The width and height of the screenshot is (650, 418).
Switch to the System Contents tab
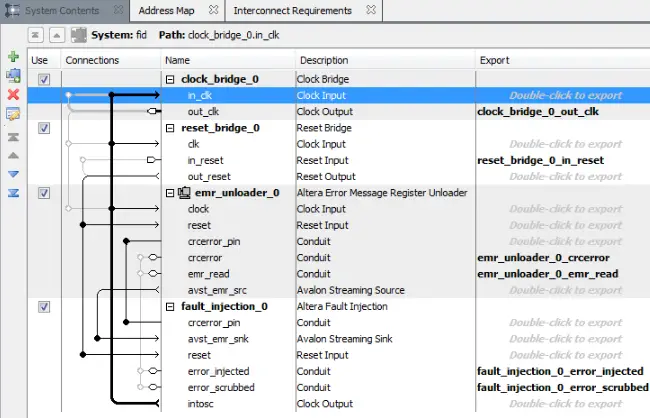pyautogui.click(x=62, y=10)
